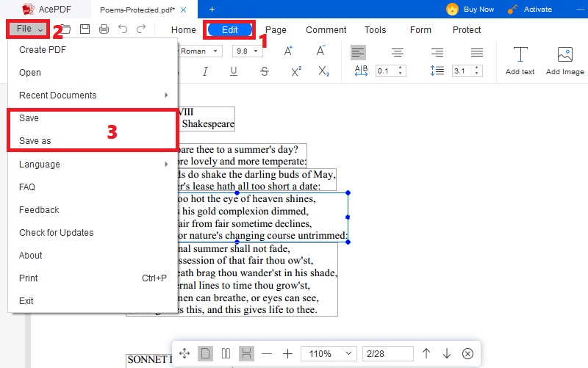
Task: Select Check for Updates menu item
Action: 93,233
